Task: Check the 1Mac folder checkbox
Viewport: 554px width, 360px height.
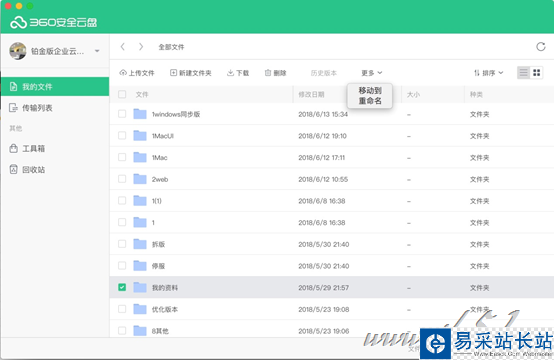Action: tap(122, 157)
